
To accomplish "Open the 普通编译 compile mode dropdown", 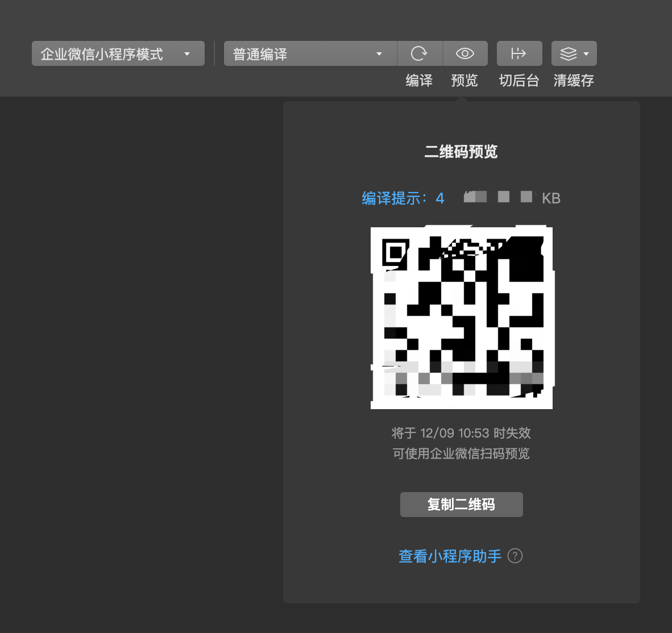I will pyautogui.click(x=311, y=53).
